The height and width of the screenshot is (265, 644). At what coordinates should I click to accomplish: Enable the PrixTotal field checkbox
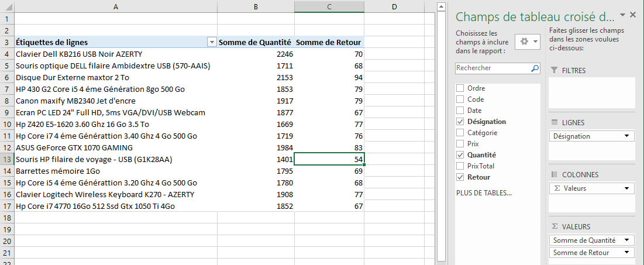(460, 166)
